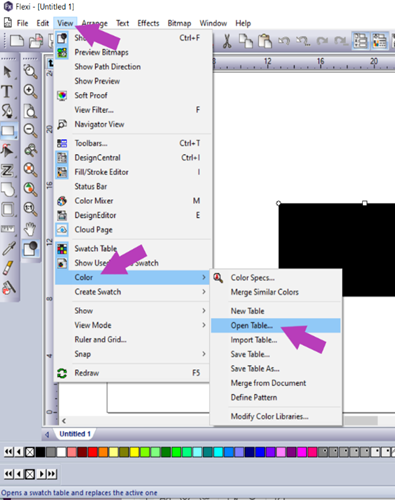
Task: Select the arrow selection tool
Action: point(7,71)
